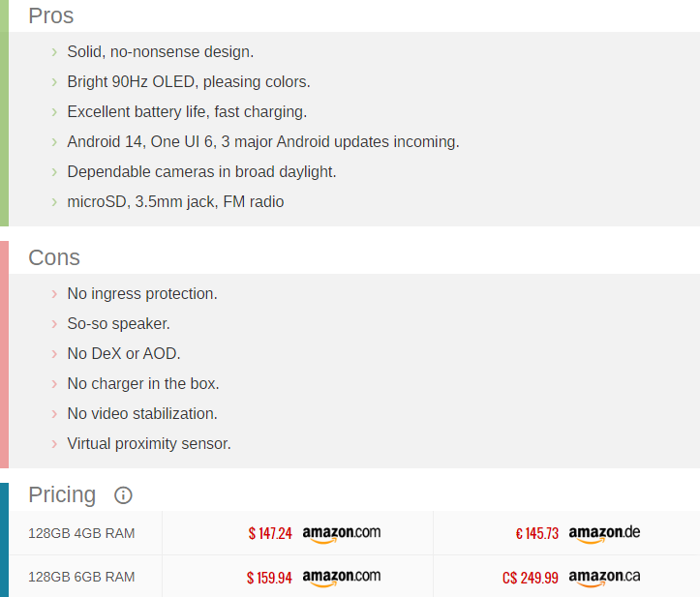
Task: Click amazon.ca logo in pricing table
Action: click(x=604, y=578)
